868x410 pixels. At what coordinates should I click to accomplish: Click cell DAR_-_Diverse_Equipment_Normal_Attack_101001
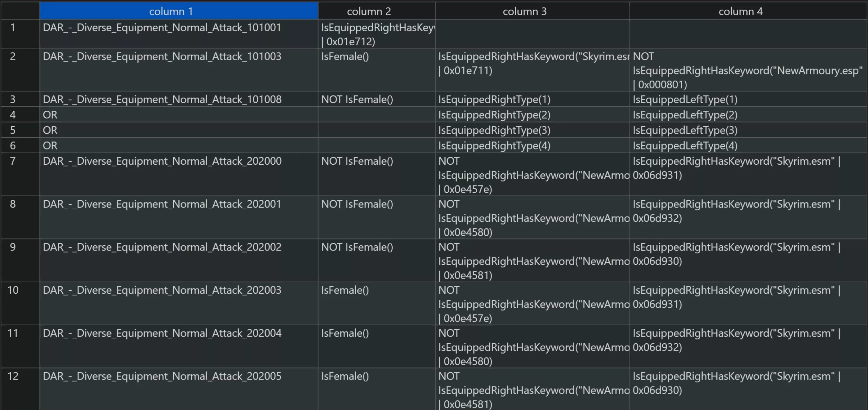point(179,34)
